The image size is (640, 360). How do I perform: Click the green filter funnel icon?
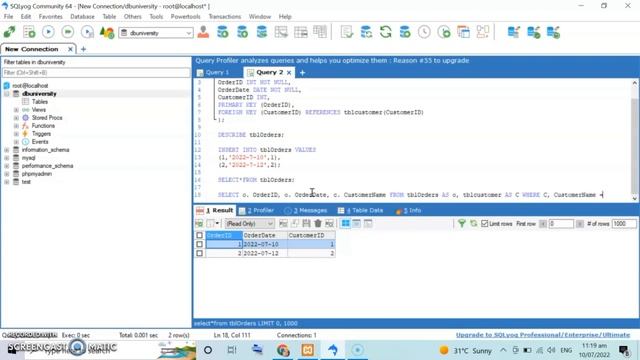pyautogui.click(x=462, y=223)
